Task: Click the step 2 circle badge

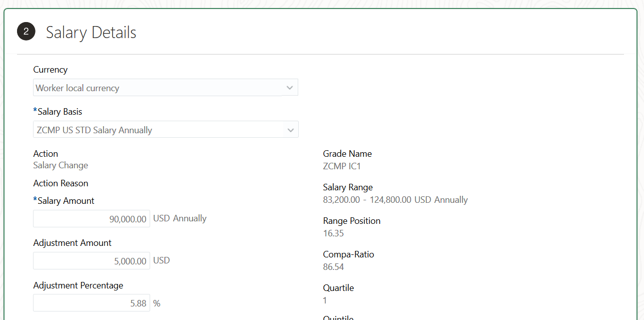Action: pos(26,32)
